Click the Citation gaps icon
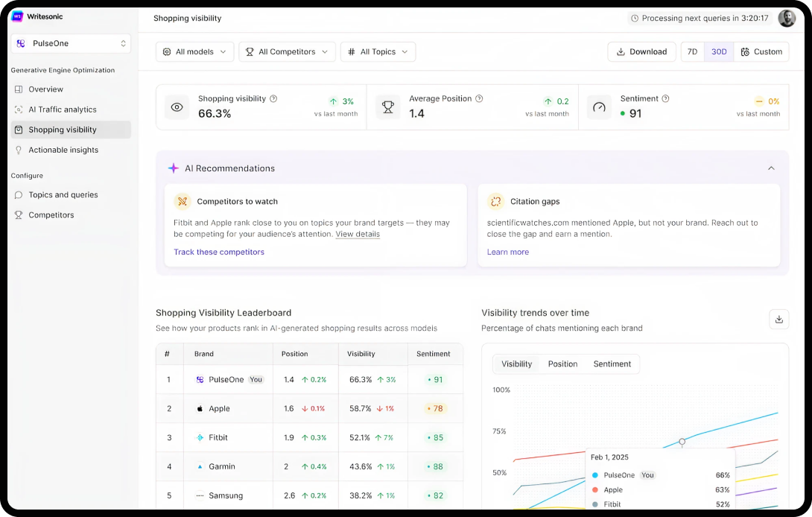 pyautogui.click(x=495, y=202)
